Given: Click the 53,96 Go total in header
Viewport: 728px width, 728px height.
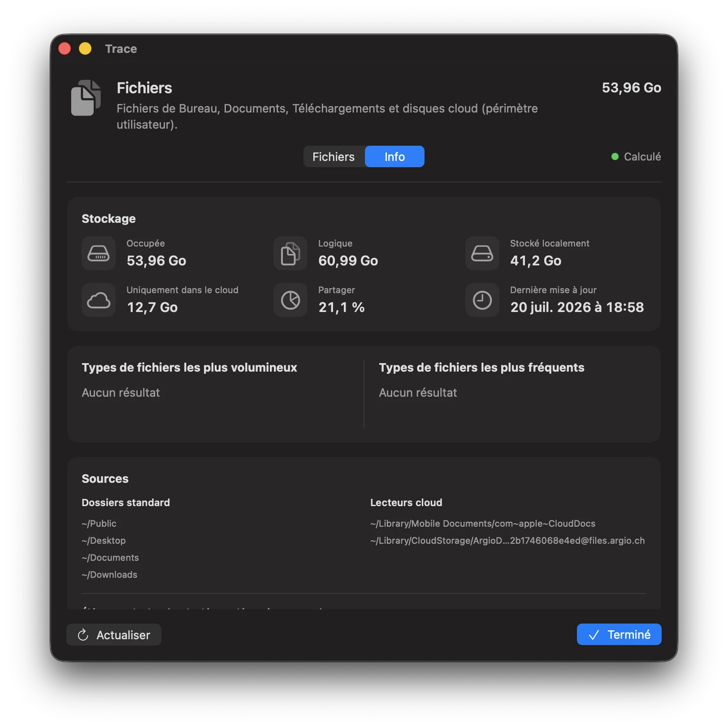Looking at the screenshot, I should [632, 88].
